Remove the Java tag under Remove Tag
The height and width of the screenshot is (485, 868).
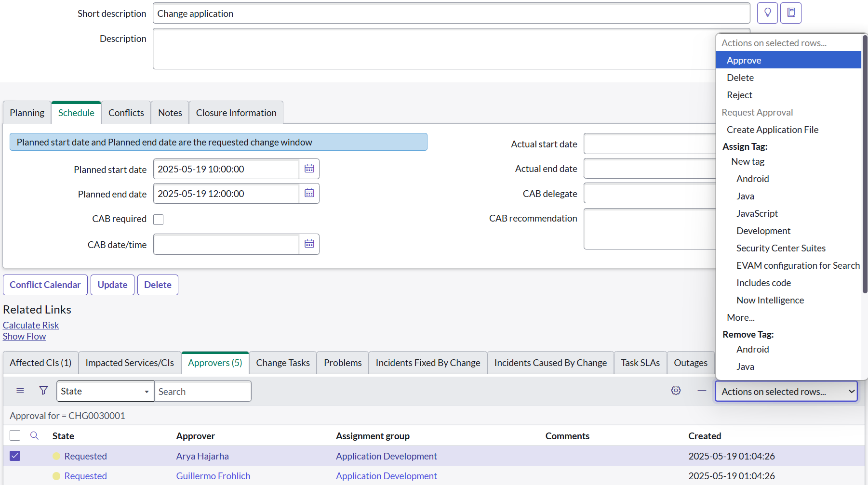tap(788, 367)
